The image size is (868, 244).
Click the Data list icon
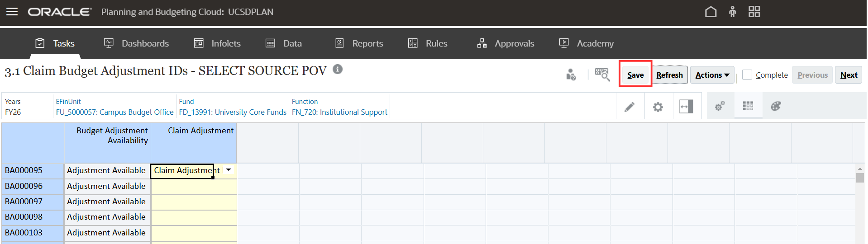tap(270, 43)
